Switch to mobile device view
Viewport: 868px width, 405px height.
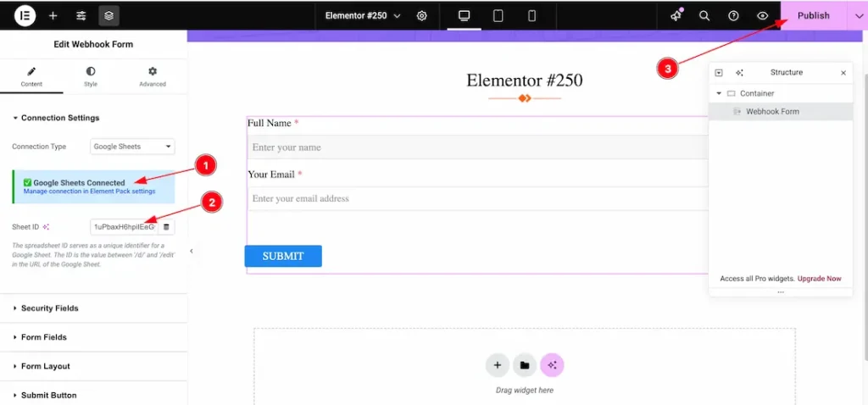tap(531, 15)
